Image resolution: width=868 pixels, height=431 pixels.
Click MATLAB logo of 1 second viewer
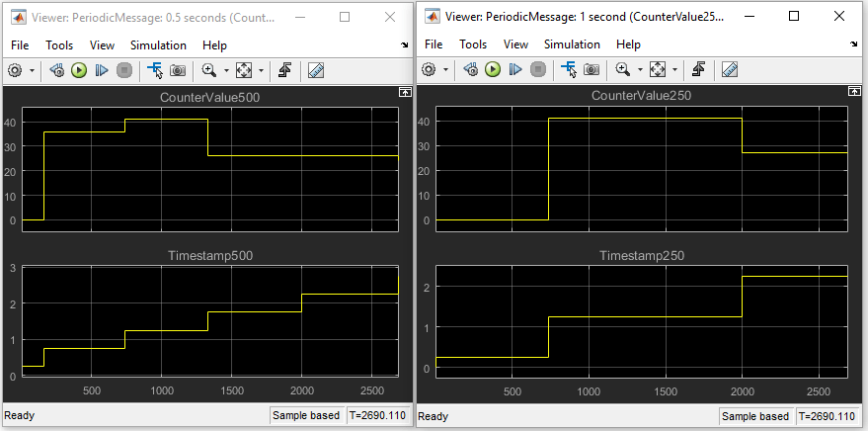(x=433, y=16)
